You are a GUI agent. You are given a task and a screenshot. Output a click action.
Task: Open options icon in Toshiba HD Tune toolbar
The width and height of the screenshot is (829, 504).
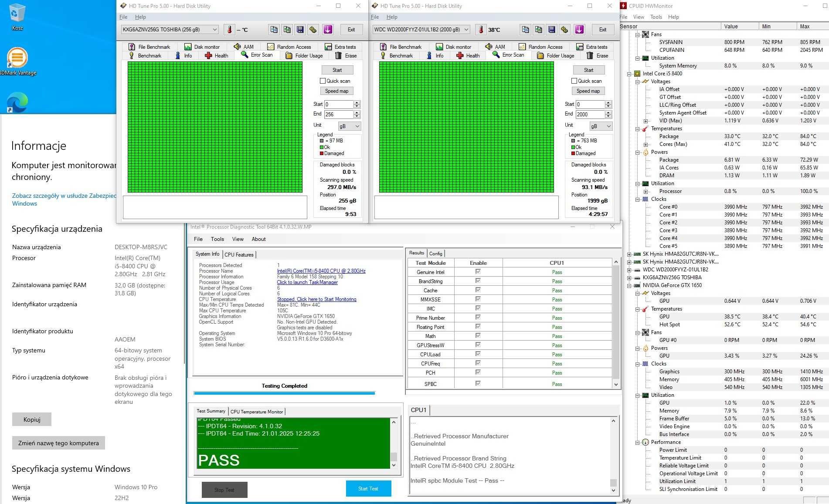(x=313, y=29)
